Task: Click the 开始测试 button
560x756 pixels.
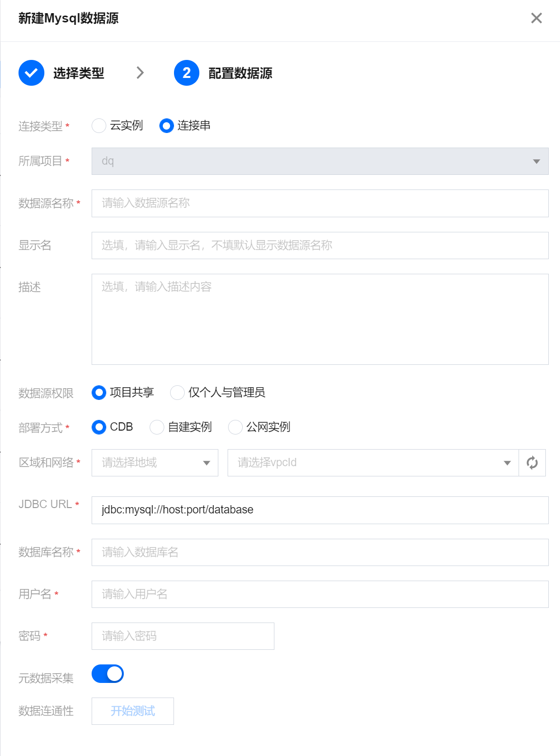Action: [x=133, y=711]
